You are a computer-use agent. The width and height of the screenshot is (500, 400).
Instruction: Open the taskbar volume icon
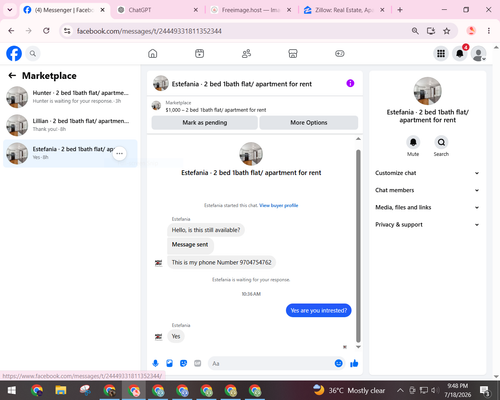point(434,390)
